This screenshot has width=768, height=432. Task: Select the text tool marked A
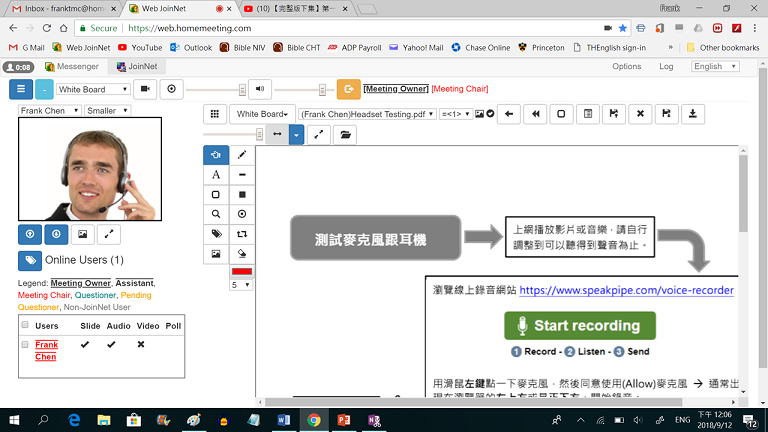pos(216,175)
